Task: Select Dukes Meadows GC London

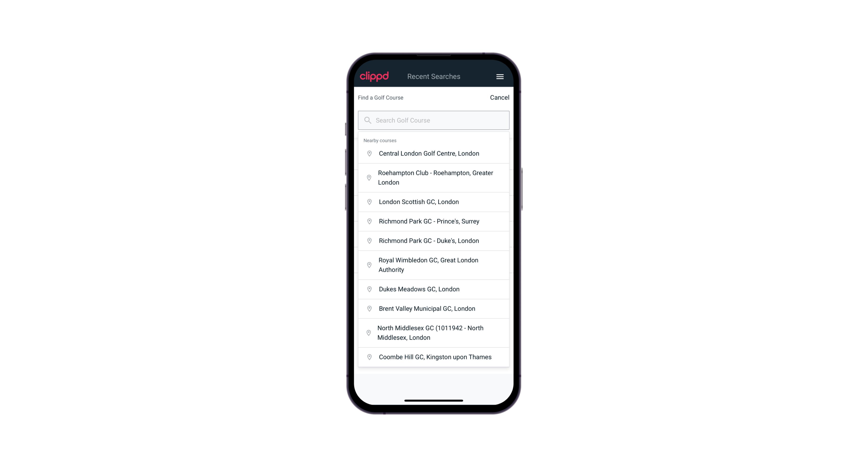Action: pyautogui.click(x=434, y=289)
